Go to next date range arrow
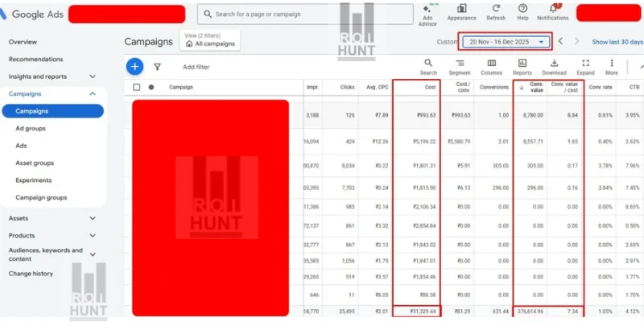 point(576,42)
